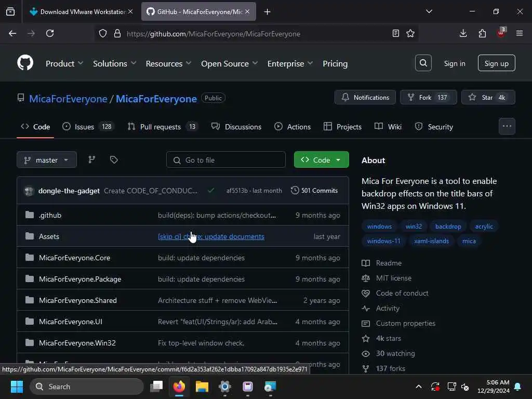List all tabs chevron dropdown
The width and height of the screenshot is (532, 399).
pyautogui.click(x=429, y=11)
